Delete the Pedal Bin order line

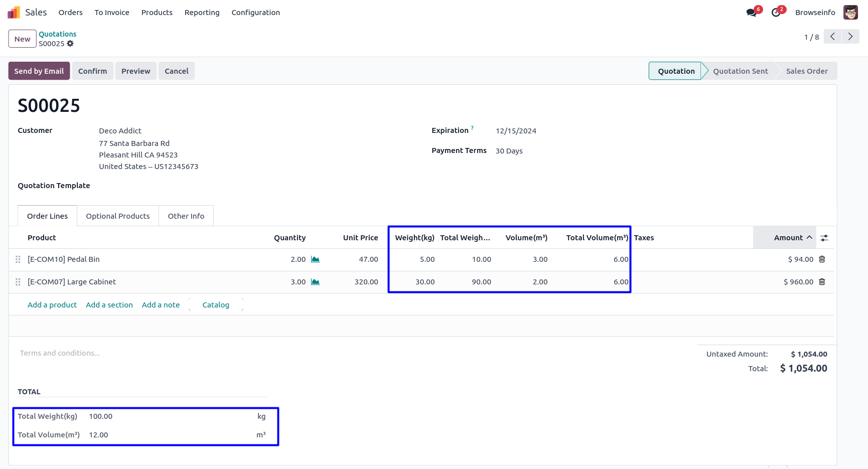pos(822,259)
